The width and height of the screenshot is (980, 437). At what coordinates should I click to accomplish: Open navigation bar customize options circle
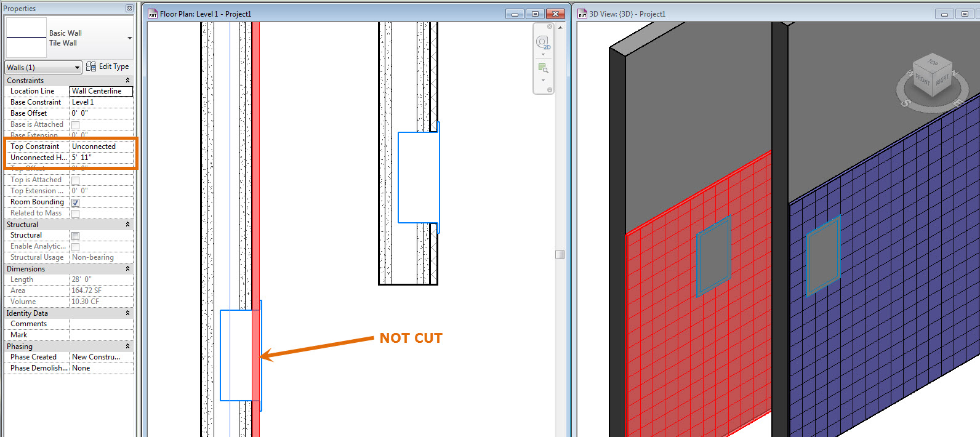[x=550, y=90]
